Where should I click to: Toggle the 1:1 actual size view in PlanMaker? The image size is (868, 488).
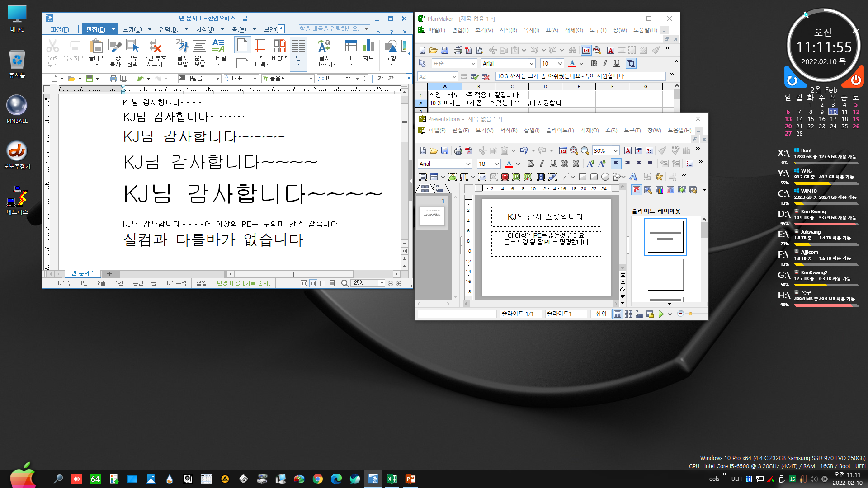586,50
